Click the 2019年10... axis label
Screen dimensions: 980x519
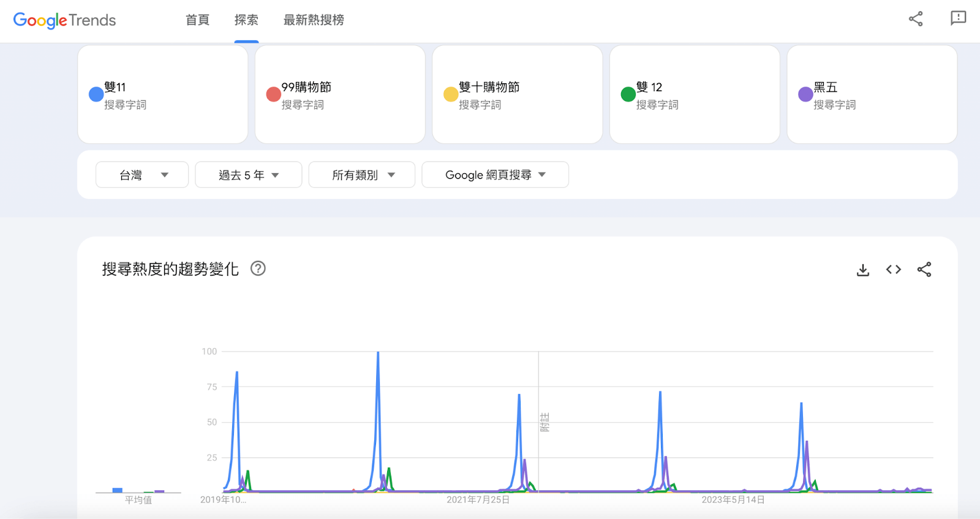[x=224, y=500]
